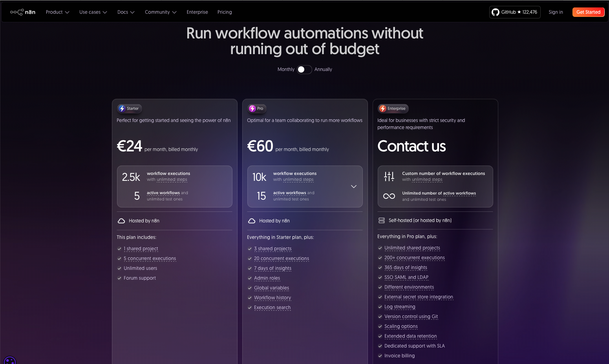
Task: Click Starter plan 'unlimited steps' link
Action: (172, 180)
